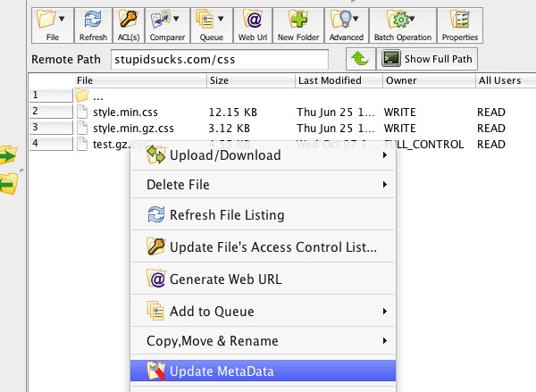This screenshot has width=536, height=392.
Task: Click Show Full Path button
Action: point(427,59)
